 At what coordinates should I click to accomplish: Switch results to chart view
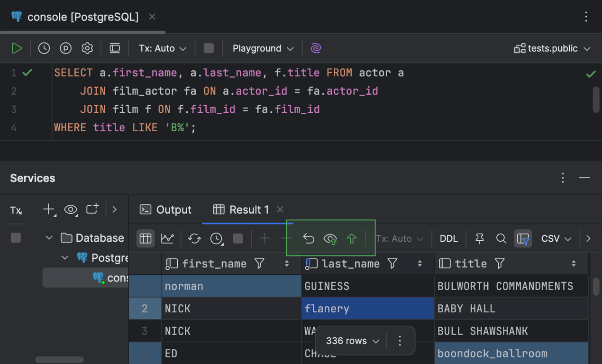[x=167, y=238]
